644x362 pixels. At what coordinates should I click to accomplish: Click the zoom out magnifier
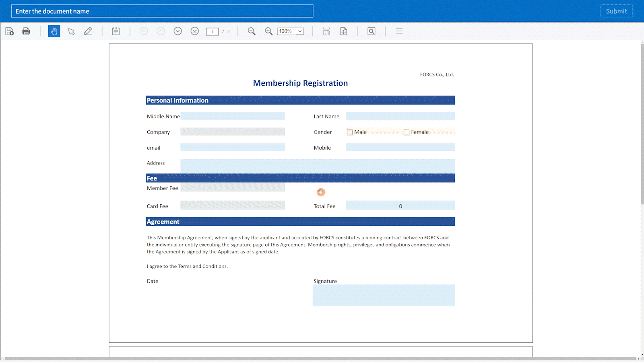(252, 31)
